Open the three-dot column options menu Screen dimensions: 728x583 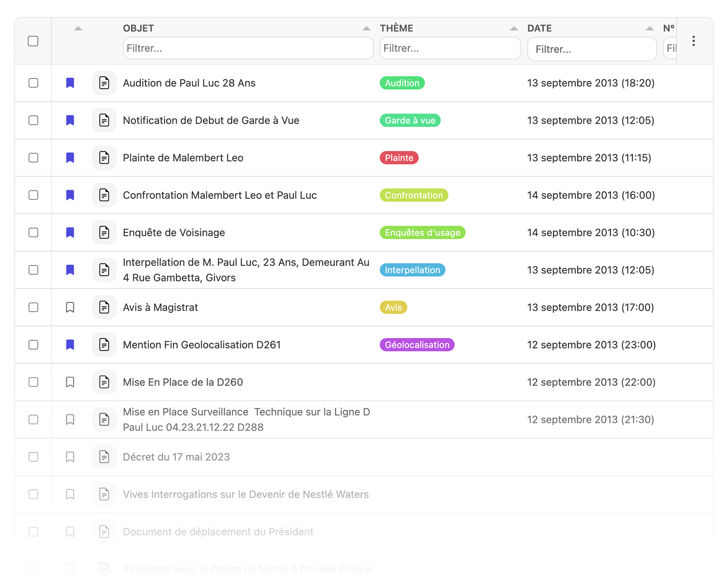693,41
